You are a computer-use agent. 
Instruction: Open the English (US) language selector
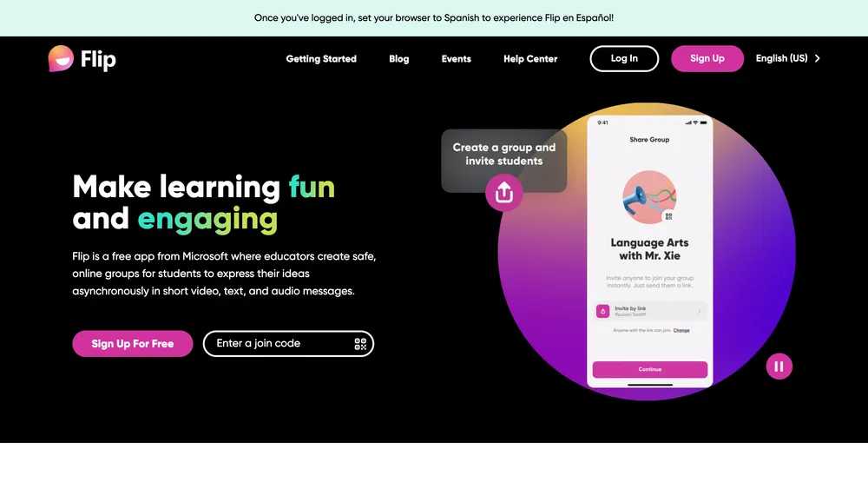coord(788,58)
